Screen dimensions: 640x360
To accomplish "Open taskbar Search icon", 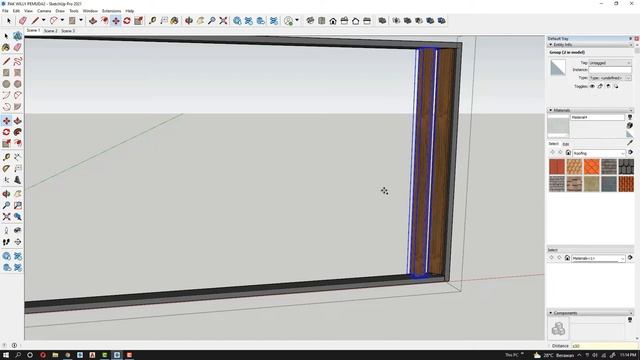I will point(18,355).
